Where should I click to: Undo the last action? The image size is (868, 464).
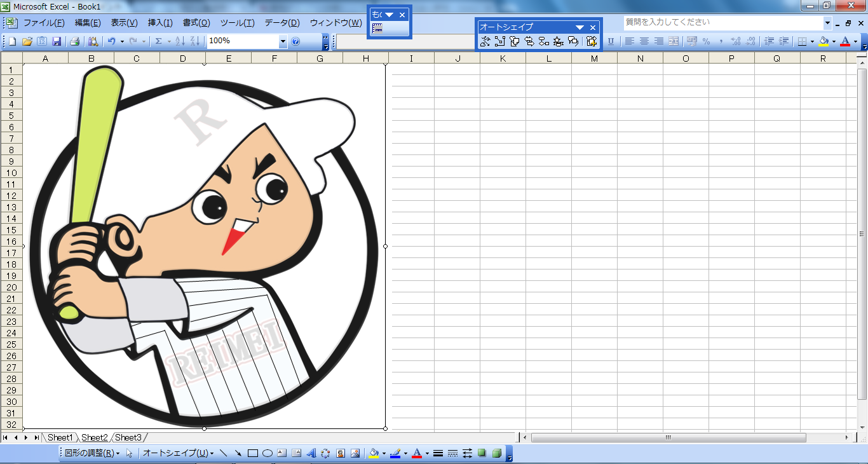coord(111,41)
